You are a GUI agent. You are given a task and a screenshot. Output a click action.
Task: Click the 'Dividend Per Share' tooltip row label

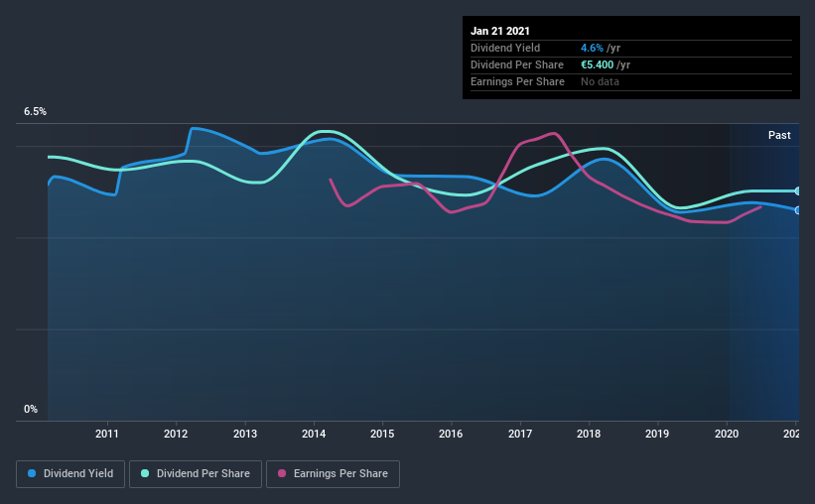coord(516,64)
